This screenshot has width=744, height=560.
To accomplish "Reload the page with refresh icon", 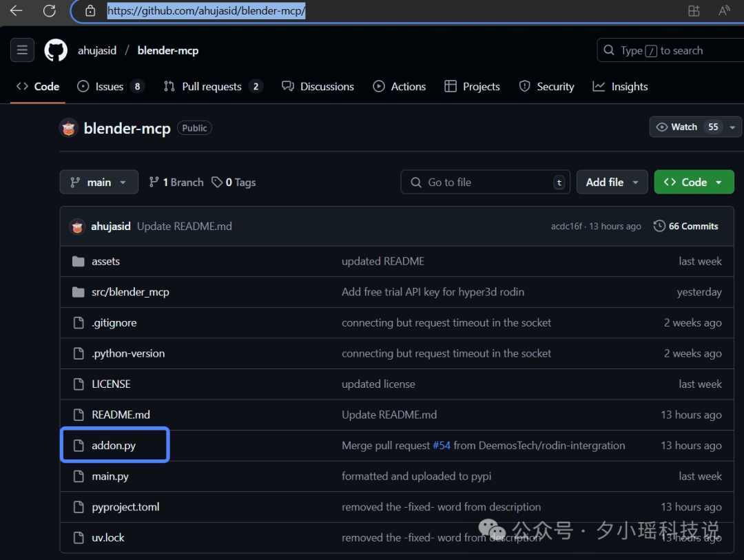I will (x=50, y=11).
